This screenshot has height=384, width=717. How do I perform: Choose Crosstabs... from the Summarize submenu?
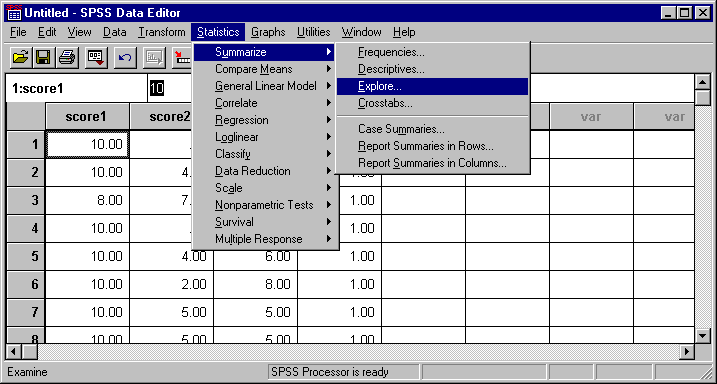[432, 103]
